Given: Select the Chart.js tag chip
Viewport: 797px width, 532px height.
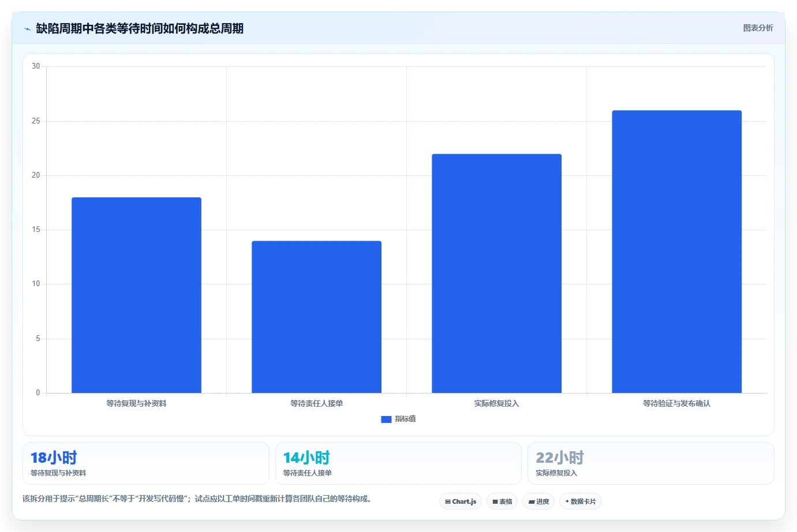Looking at the screenshot, I should coord(461,501).
